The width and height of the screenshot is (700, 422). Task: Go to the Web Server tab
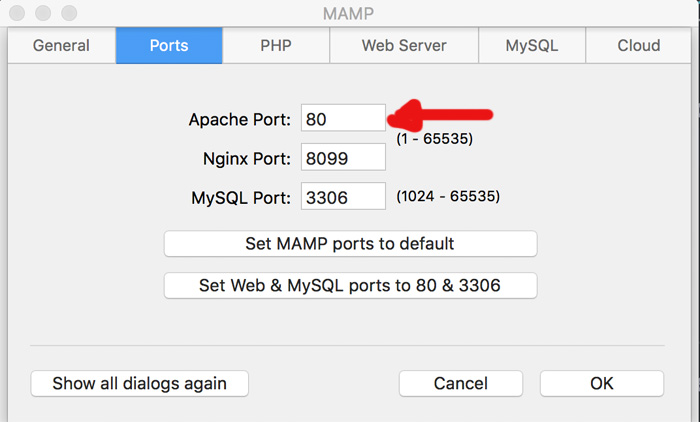(x=404, y=46)
